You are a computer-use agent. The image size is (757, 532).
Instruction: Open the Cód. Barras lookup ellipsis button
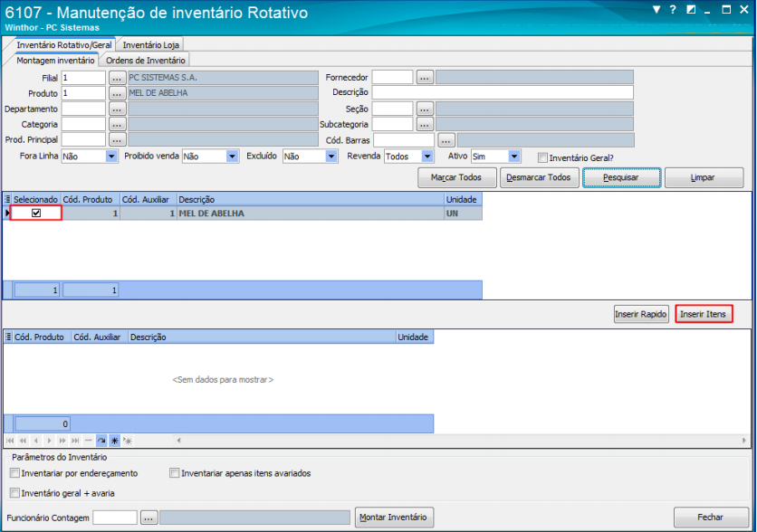tap(446, 140)
